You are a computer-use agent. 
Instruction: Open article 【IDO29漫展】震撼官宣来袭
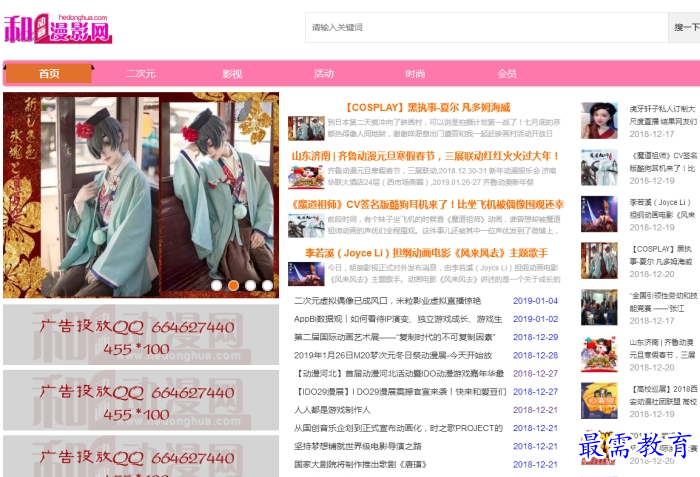point(400,392)
